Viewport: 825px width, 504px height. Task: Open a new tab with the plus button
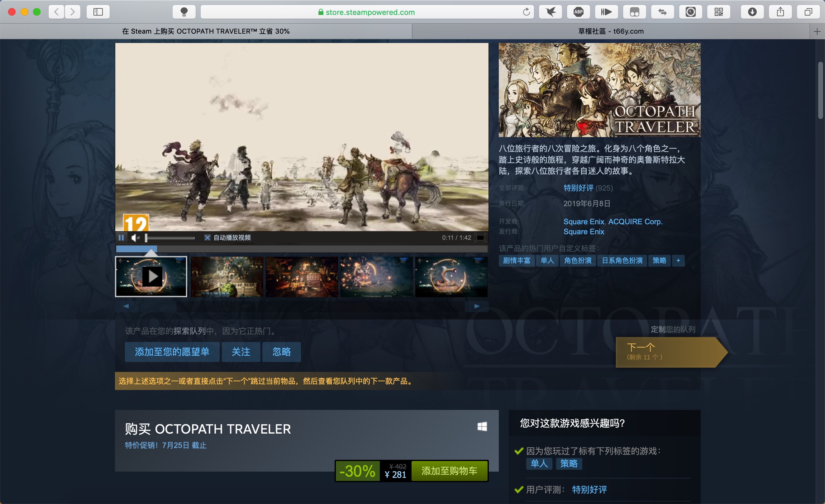tap(817, 31)
